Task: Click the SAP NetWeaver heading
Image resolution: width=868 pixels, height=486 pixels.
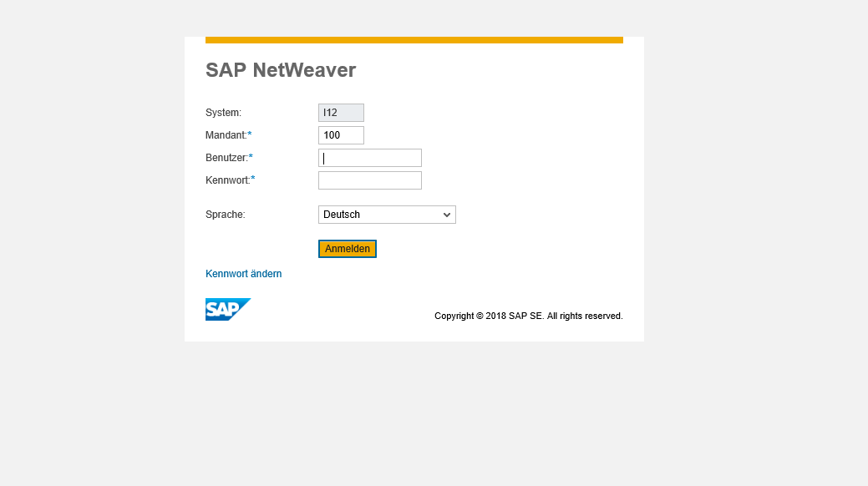Action: pyautogui.click(x=281, y=70)
